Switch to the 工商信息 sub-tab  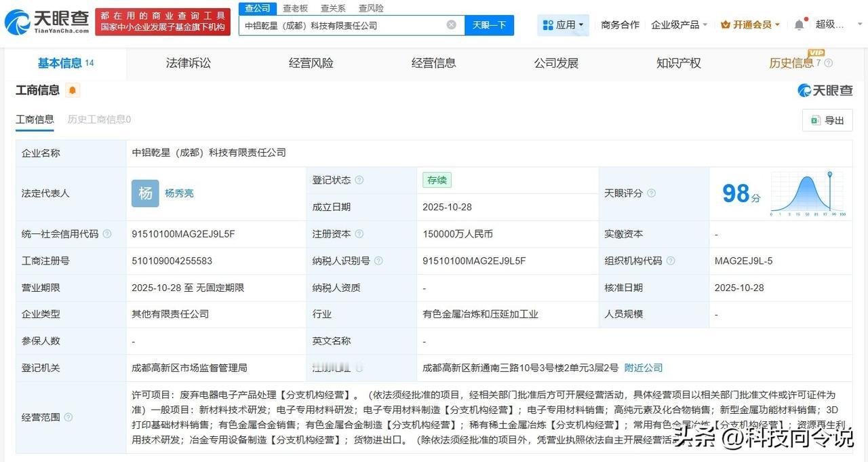[x=35, y=119]
